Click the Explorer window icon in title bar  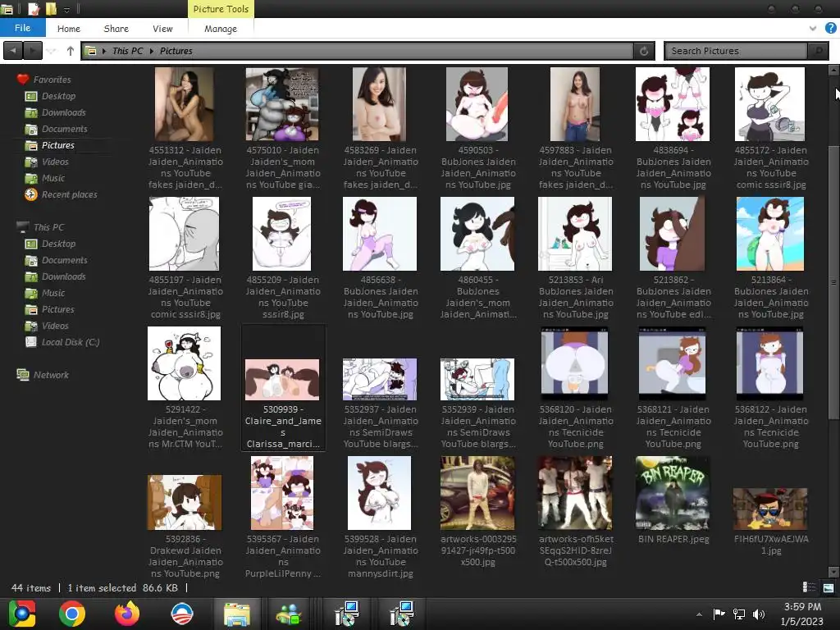pos(7,9)
